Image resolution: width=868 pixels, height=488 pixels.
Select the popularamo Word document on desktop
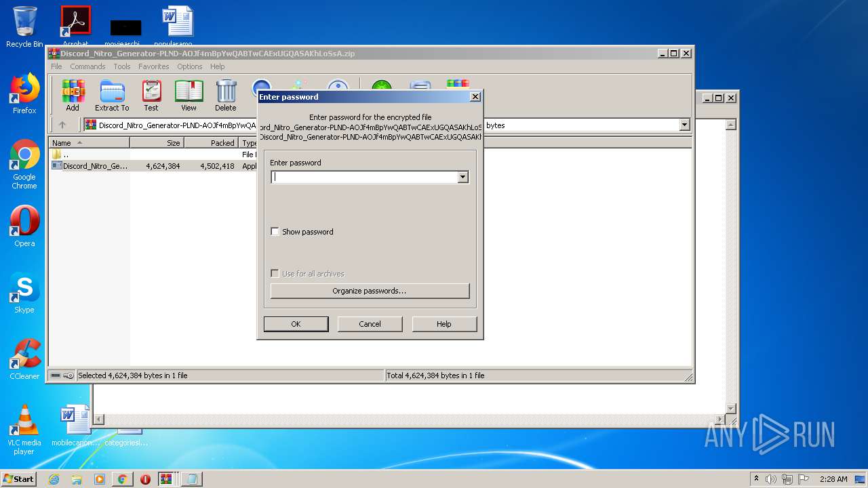(x=178, y=27)
